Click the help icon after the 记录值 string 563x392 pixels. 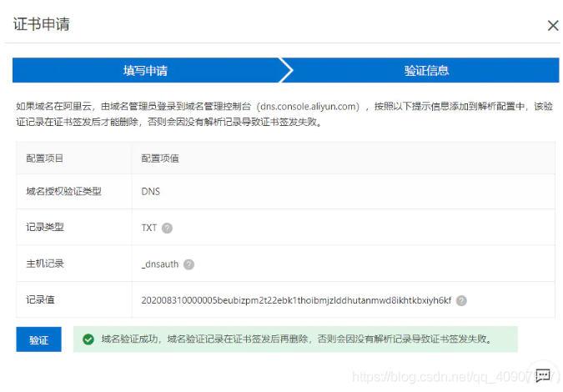[461, 301]
